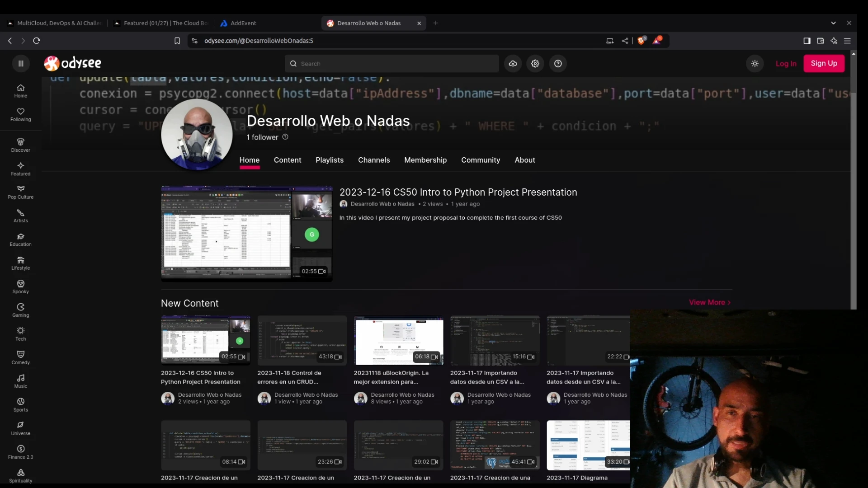868x488 pixels.
Task: Open Gaming category
Action: (x=21, y=310)
